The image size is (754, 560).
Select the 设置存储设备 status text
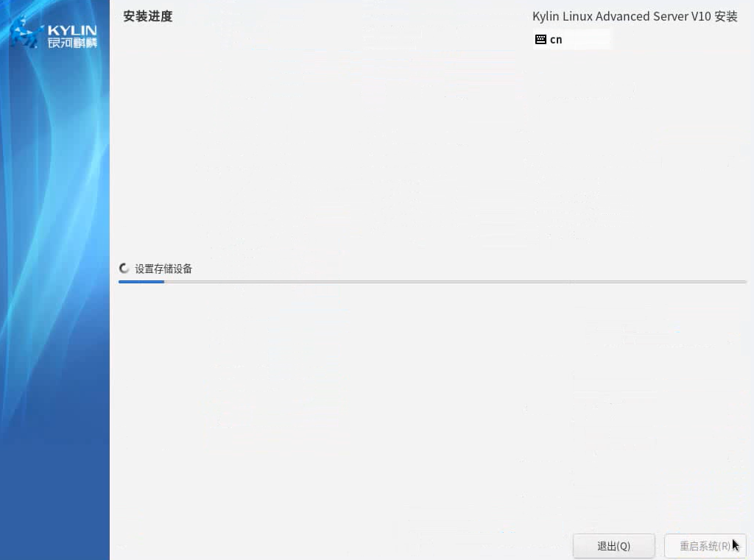coord(163,269)
